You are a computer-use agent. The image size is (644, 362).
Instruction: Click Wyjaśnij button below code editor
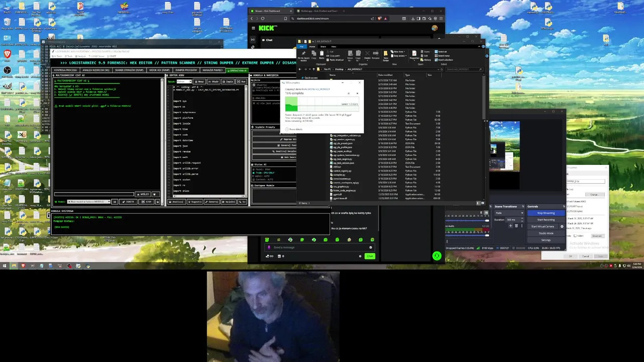(x=229, y=202)
